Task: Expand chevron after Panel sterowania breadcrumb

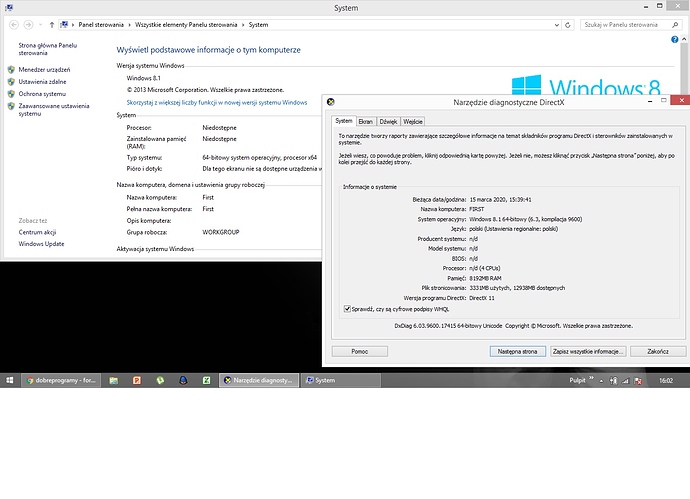Action: click(x=129, y=25)
